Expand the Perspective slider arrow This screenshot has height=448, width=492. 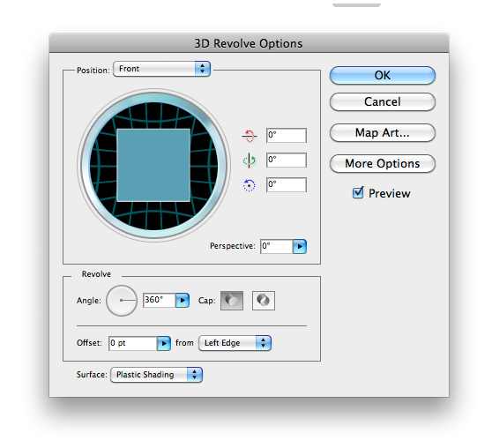pyautogui.click(x=300, y=246)
